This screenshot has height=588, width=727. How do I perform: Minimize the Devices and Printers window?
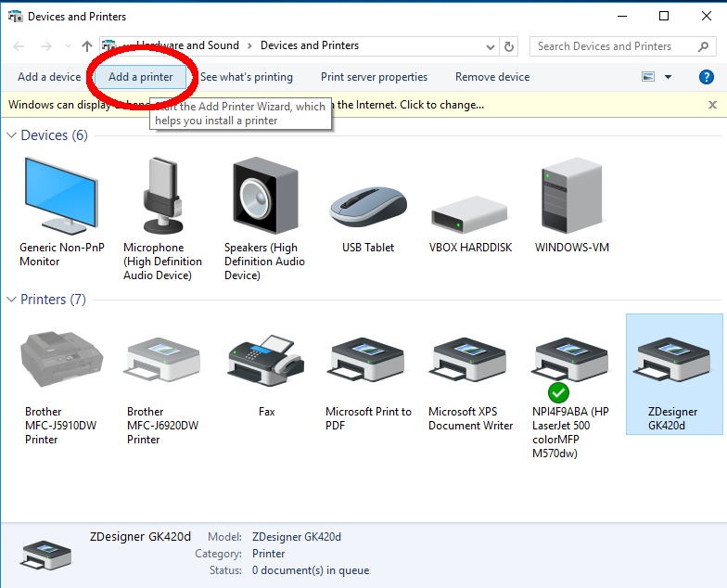coord(622,17)
